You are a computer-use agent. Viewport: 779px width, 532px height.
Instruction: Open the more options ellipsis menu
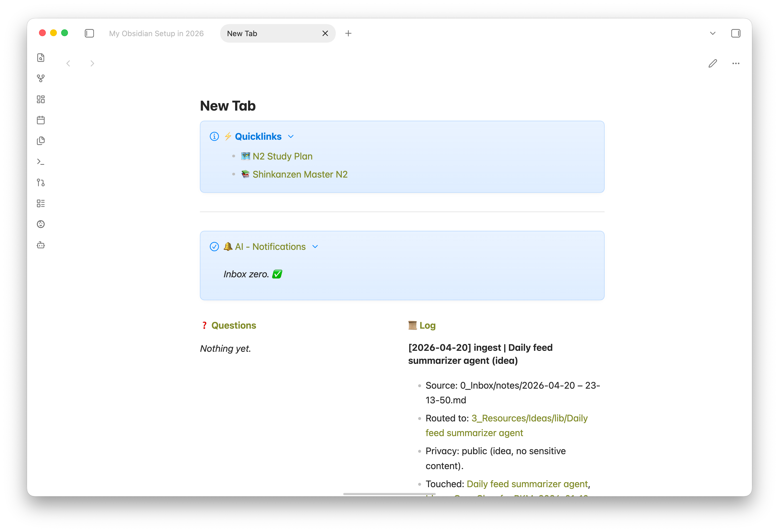736,63
